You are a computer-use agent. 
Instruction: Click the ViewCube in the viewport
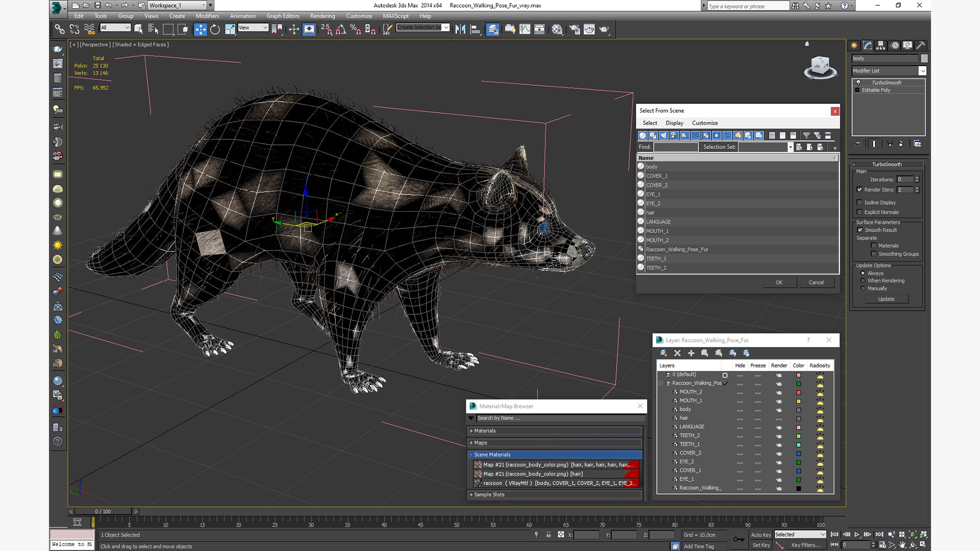pos(820,66)
